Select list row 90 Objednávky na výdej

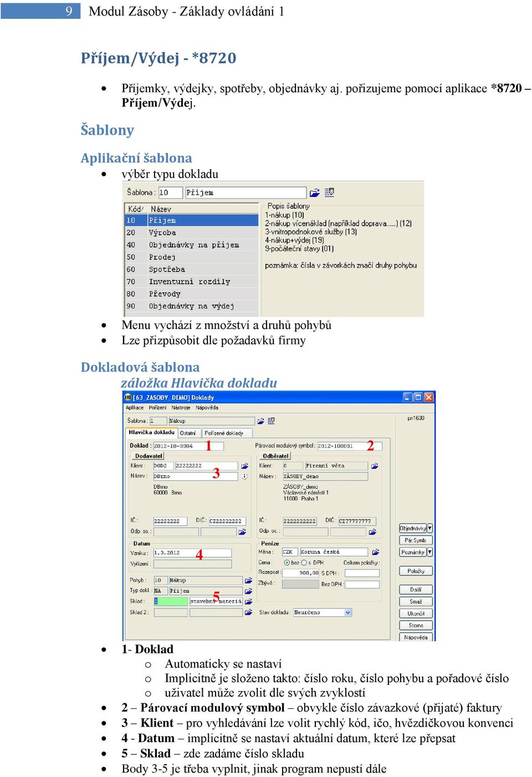(x=192, y=306)
